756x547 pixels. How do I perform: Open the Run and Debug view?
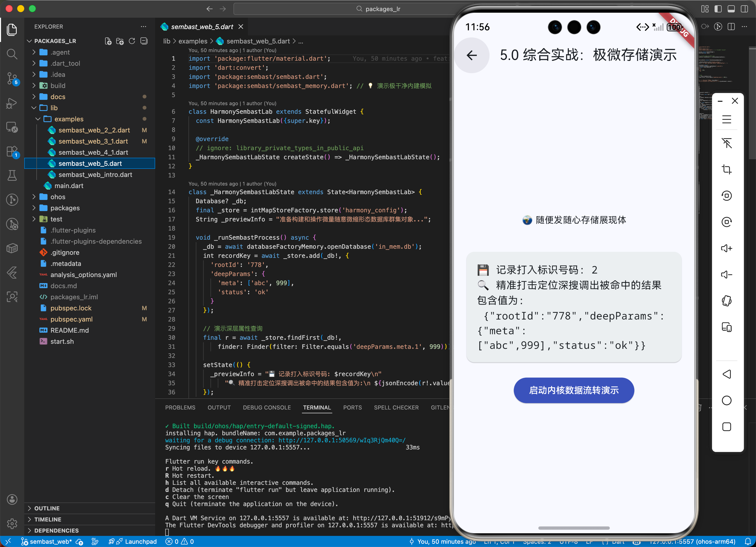12,103
